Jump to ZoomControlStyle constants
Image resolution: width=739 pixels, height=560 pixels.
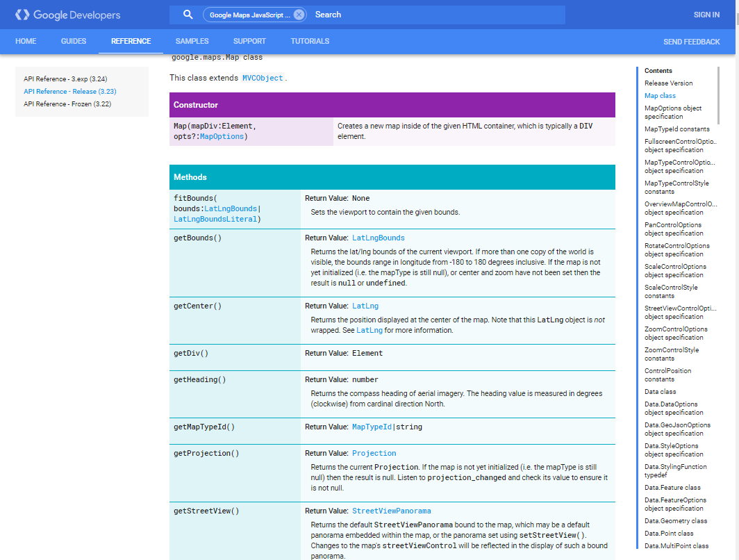(x=672, y=354)
